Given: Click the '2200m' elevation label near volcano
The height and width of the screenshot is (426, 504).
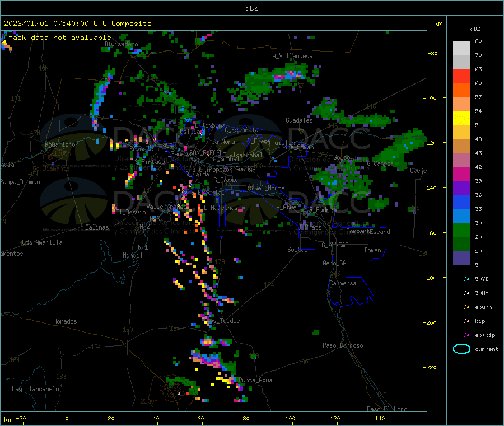Looking at the screenshot, I should (149, 401).
